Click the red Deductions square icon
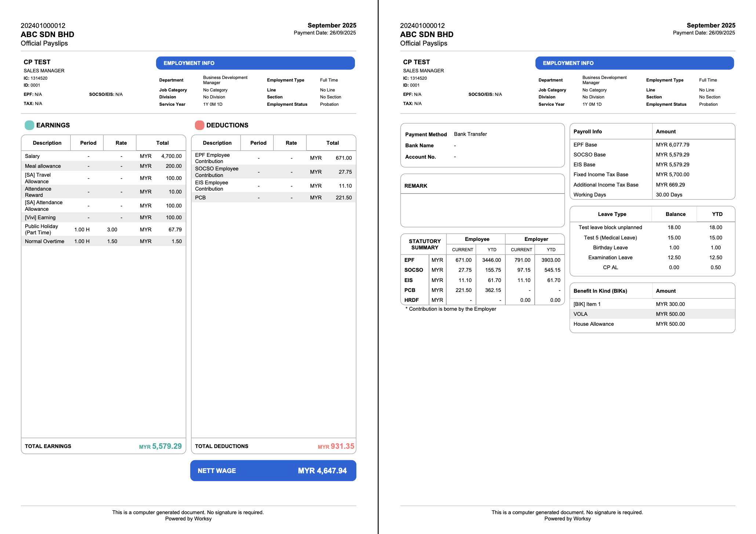The width and height of the screenshot is (756, 534). pyautogui.click(x=199, y=125)
